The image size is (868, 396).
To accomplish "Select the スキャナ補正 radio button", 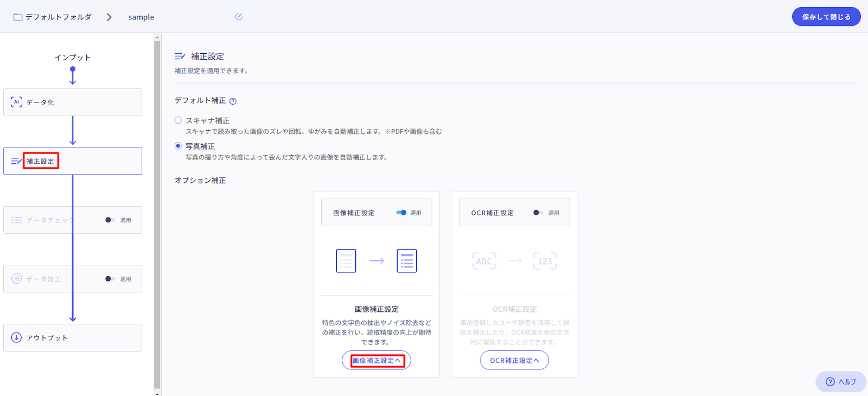I will 178,120.
